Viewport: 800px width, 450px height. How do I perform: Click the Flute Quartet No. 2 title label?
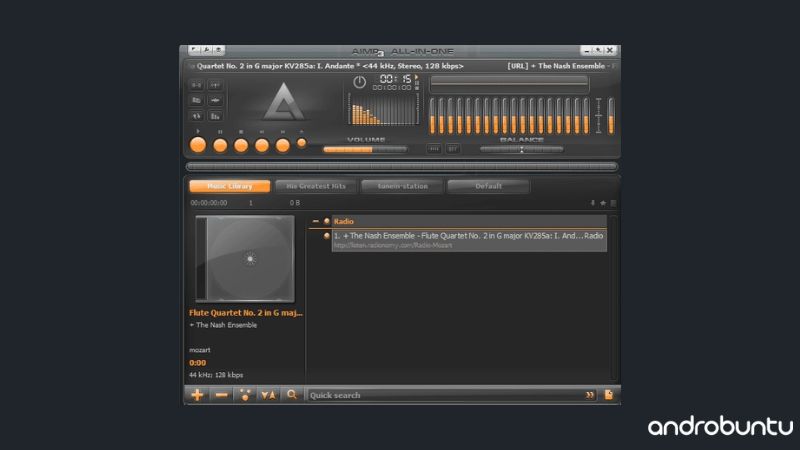246,313
